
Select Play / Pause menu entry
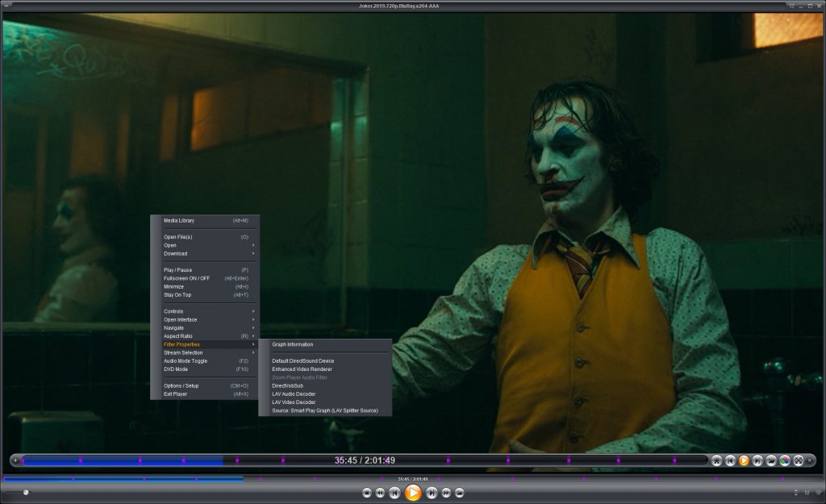click(x=206, y=270)
